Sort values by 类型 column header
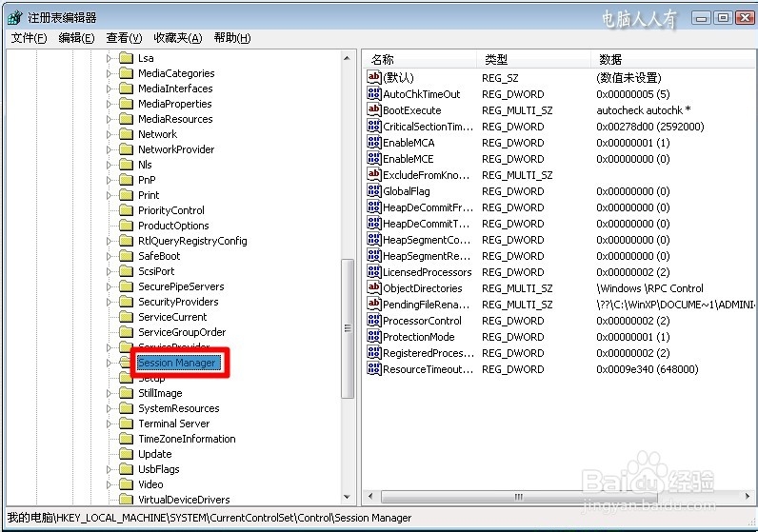The image size is (758, 532). coord(533,59)
